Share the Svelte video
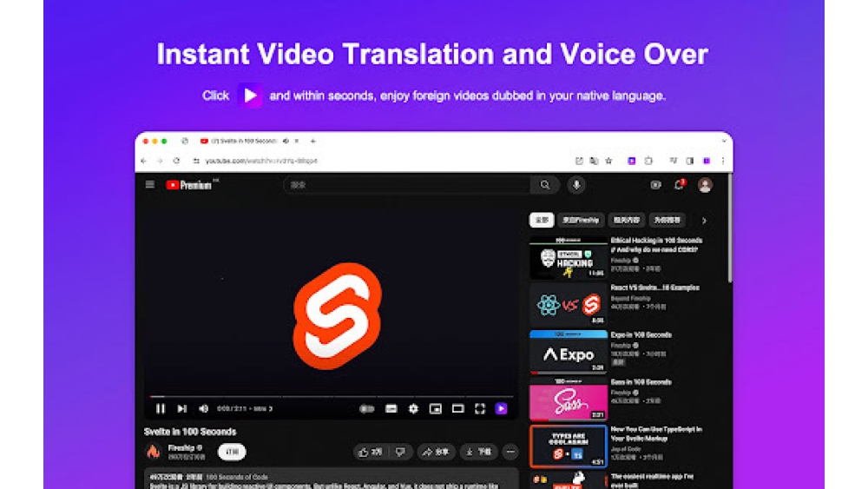 coord(437,452)
